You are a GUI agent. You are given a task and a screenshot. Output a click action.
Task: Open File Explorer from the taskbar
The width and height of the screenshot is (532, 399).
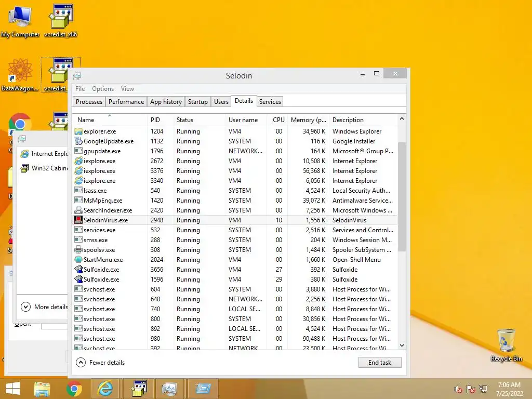coord(42,389)
